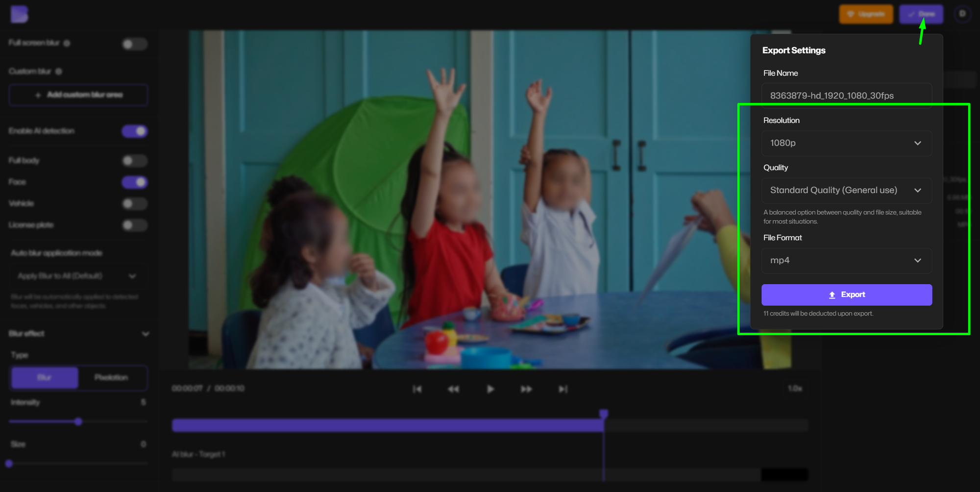This screenshot has height=492, width=980.
Task: Toggle the Full screen blur switch
Action: 135,44
